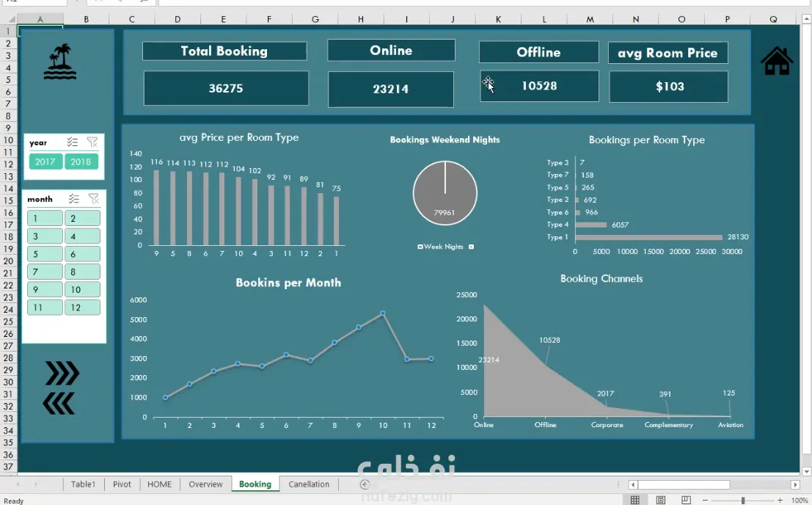
Task: Click the 23214 online value box
Action: coord(391,89)
